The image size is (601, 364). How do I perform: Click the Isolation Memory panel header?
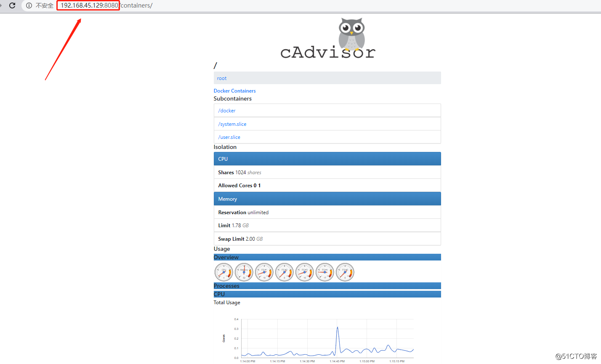coord(327,199)
